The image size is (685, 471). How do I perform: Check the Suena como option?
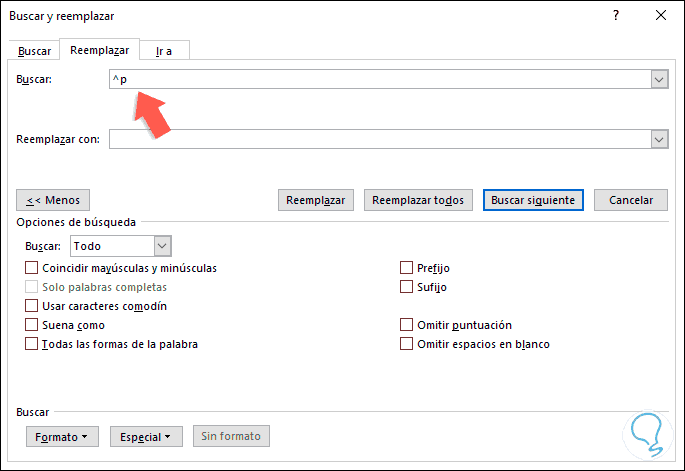pyautogui.click(x=32, y=325)
